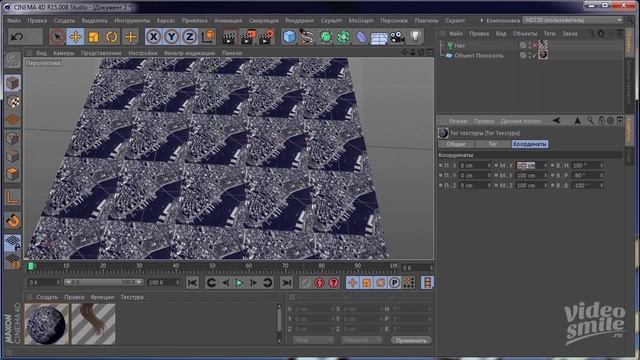This screenshot has width=640, height=360.
Task: Click the green timeline playhead marker
Action: pyautogui.click(x=31, y=267)
